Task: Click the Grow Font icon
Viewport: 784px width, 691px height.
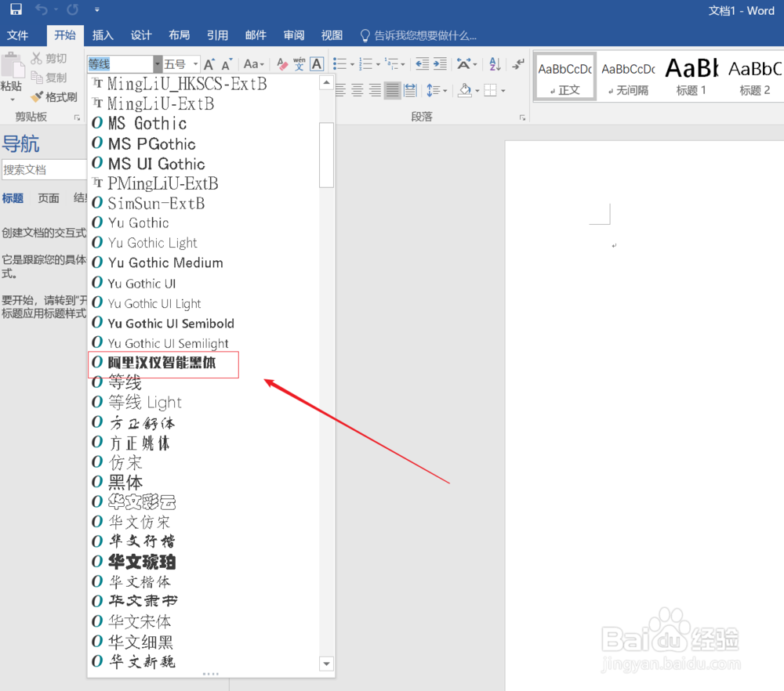Action: [x=209, y=64]
